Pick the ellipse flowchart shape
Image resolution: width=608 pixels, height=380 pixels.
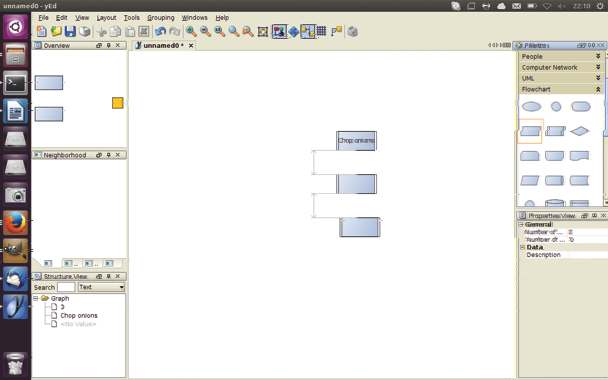(x=531, y=106)
